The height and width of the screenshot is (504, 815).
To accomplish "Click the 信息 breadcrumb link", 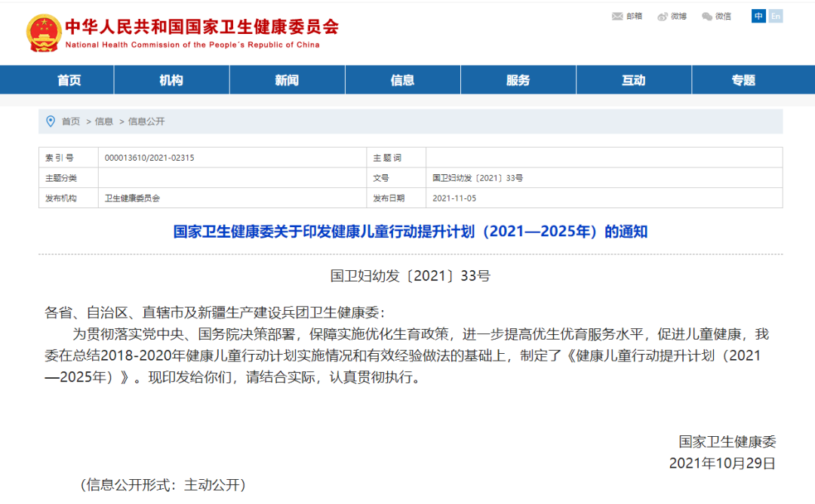I will click(x=104, y=121).
